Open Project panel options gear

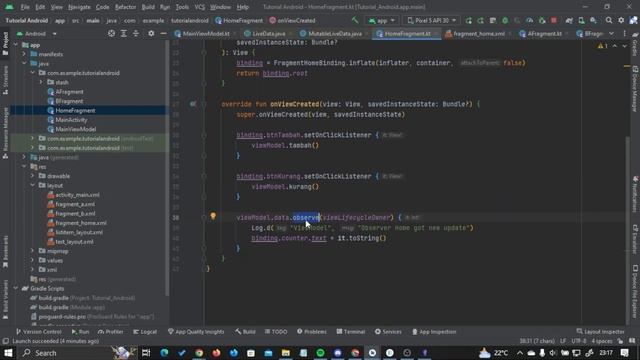pos(151,33)
